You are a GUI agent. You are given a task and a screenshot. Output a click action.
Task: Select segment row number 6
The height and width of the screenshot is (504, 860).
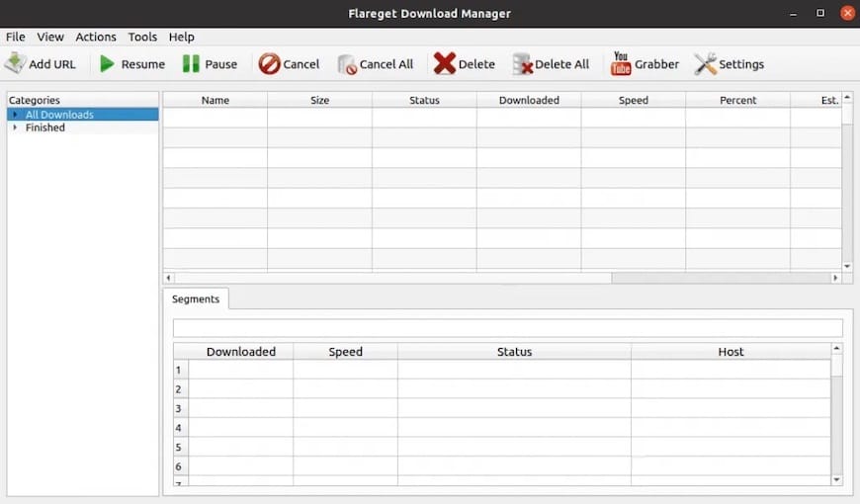pyautogui.click(x=181, y=465)
